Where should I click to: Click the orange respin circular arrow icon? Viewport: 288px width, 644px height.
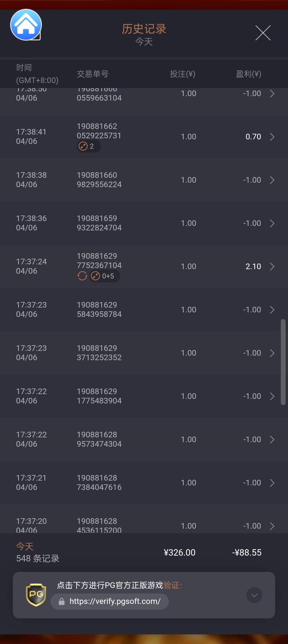pyautogui.click(x=82, y=276)
